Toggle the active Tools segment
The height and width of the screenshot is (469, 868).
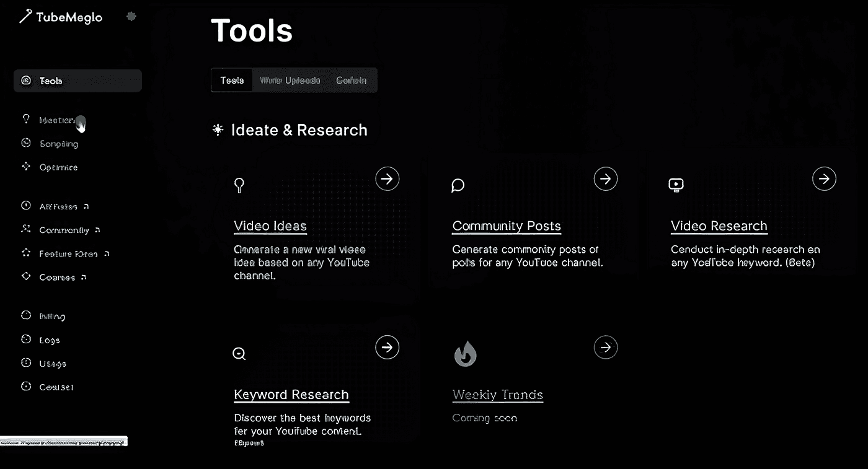(231, 80)
